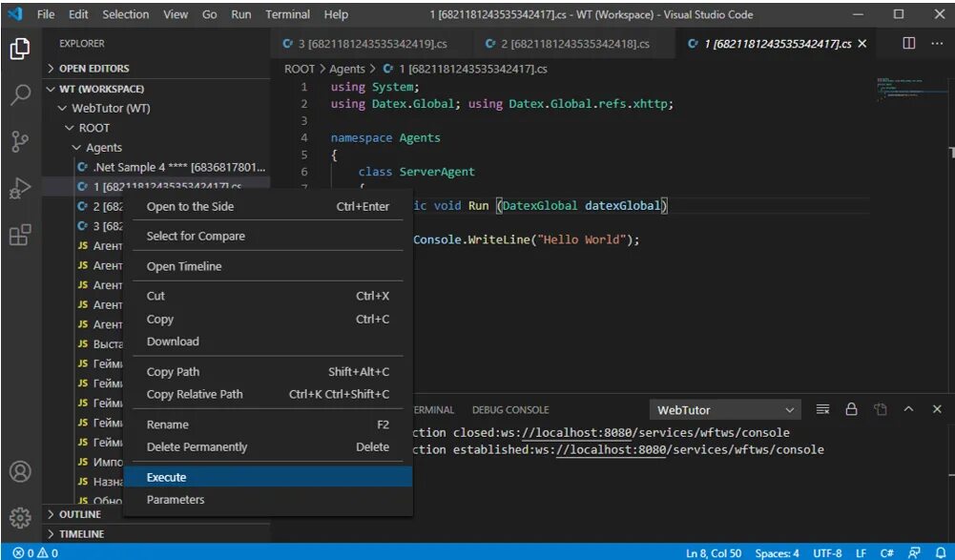Open the Explorer view in activity bar
Image resolution: width=955 pixels, height=560 pixels.
click(x=20, y=49)
